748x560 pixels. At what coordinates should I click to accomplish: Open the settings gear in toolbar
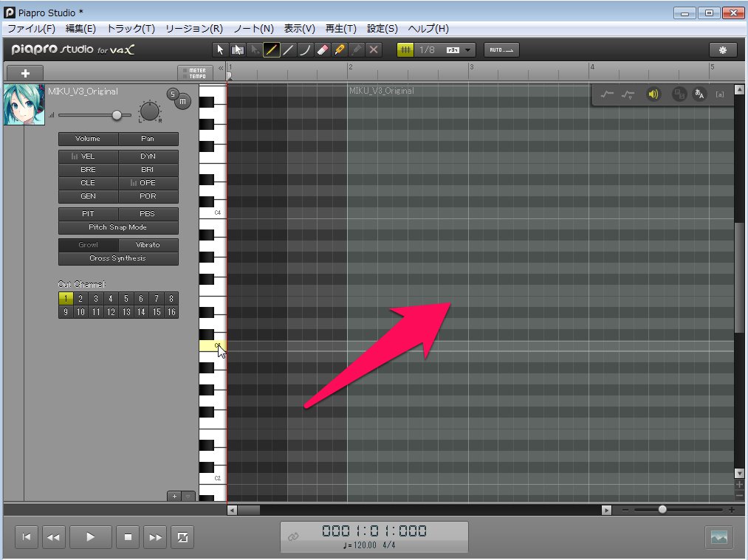(x=723, y=50)
